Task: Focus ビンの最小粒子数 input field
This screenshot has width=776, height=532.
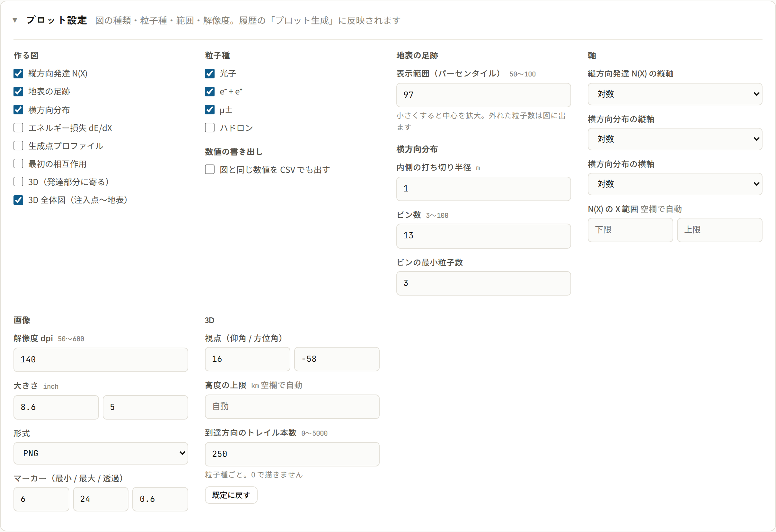Action: 483,284
